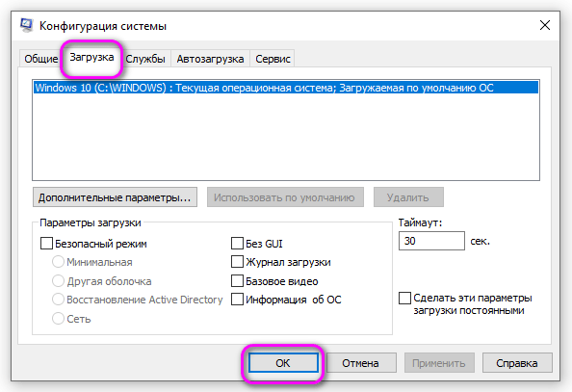Tick the Базовое видео checkbox

click(x=237, y=281)
